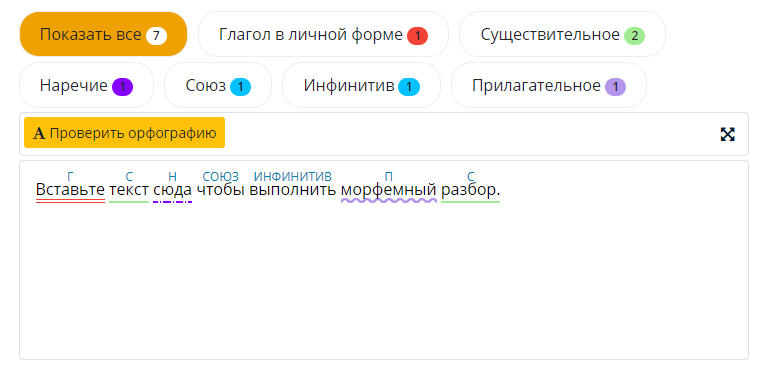The height and width of the screenshot is (370, 770).
Task: Click the conjunction чтобы in the sentence
Action: 220,190
